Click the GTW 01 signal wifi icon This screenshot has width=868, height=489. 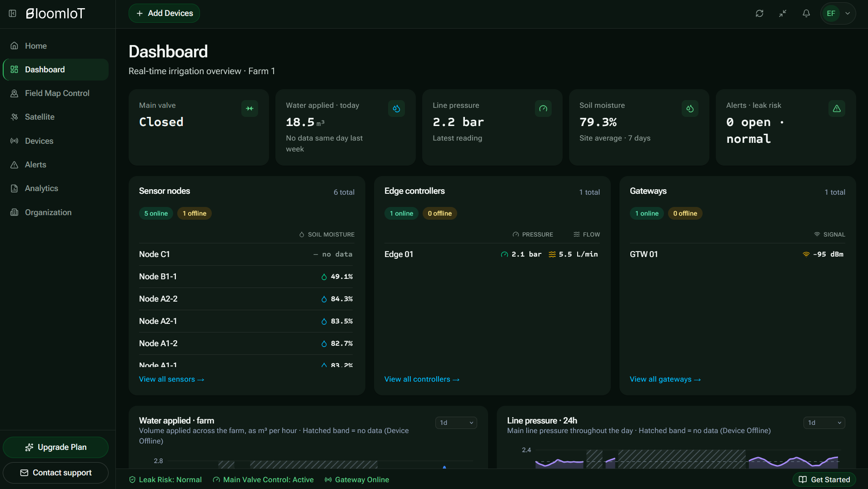(x=806, y=254)
